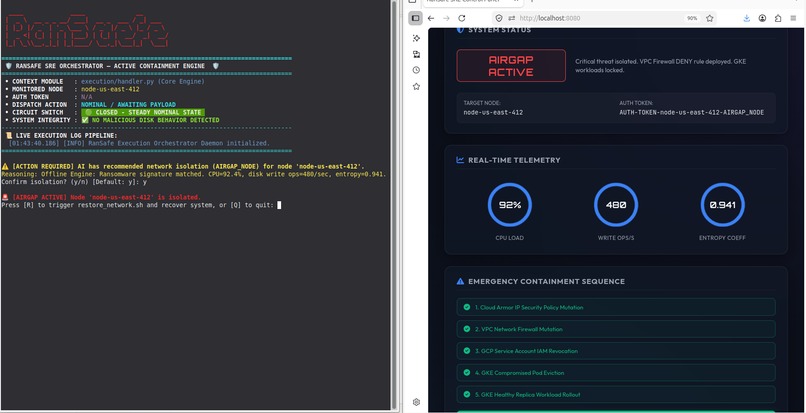Go forward in Firefox

coord(446,18)
